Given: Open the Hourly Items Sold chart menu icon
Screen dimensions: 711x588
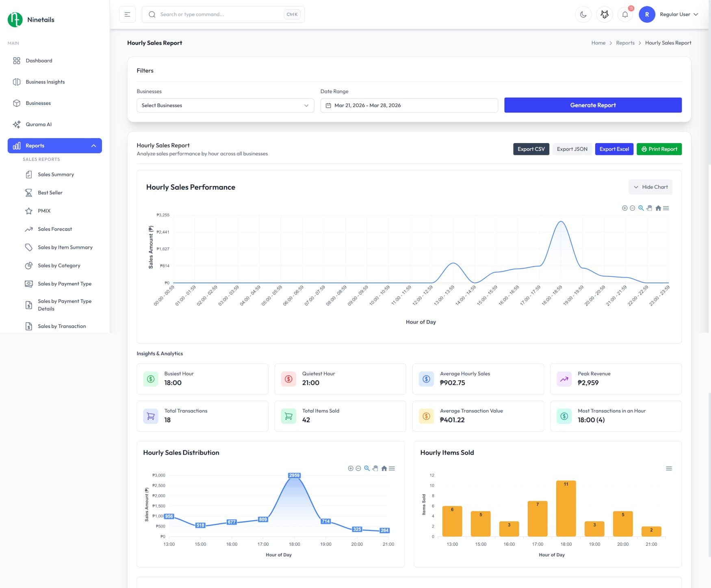Looking at the screenshot, I should (669, 468).
